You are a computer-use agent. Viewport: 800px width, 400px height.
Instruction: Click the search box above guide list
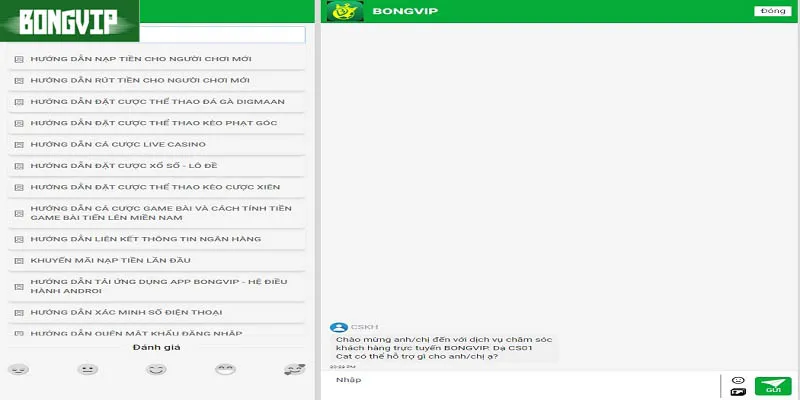[x=222, y=35]
